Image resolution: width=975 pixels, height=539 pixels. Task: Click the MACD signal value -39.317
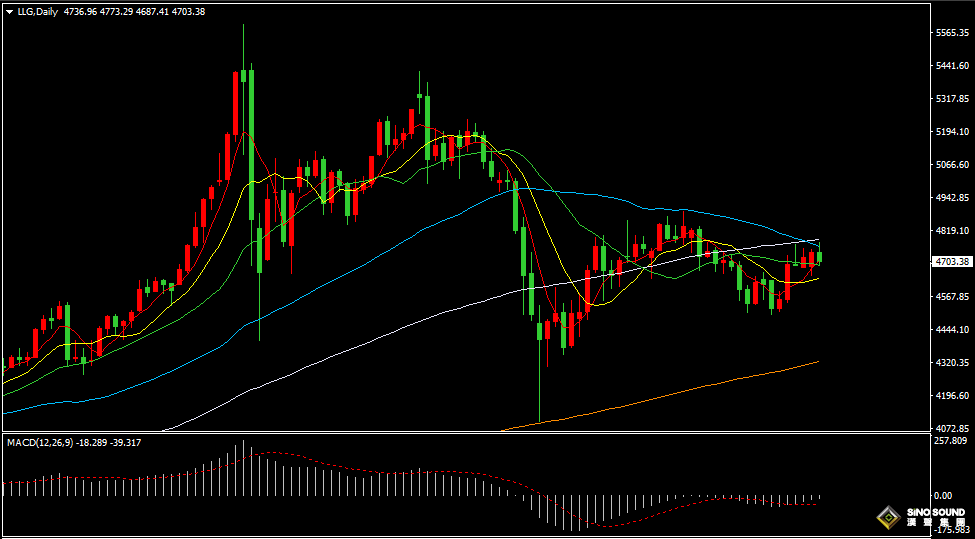(127, 443)
